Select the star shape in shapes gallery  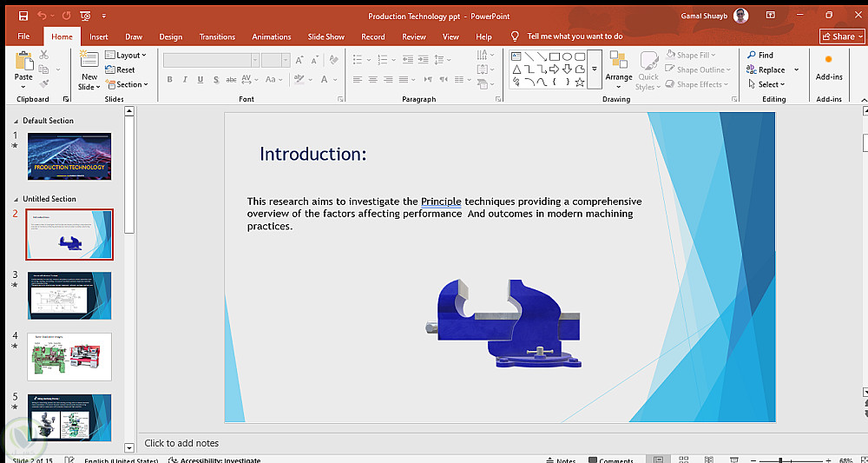coord(580,83)
